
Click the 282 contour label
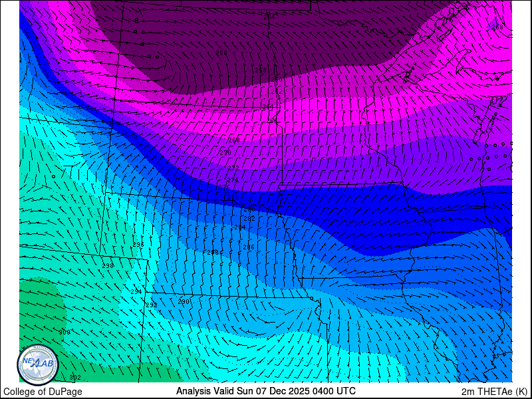(x=249, y=219)
